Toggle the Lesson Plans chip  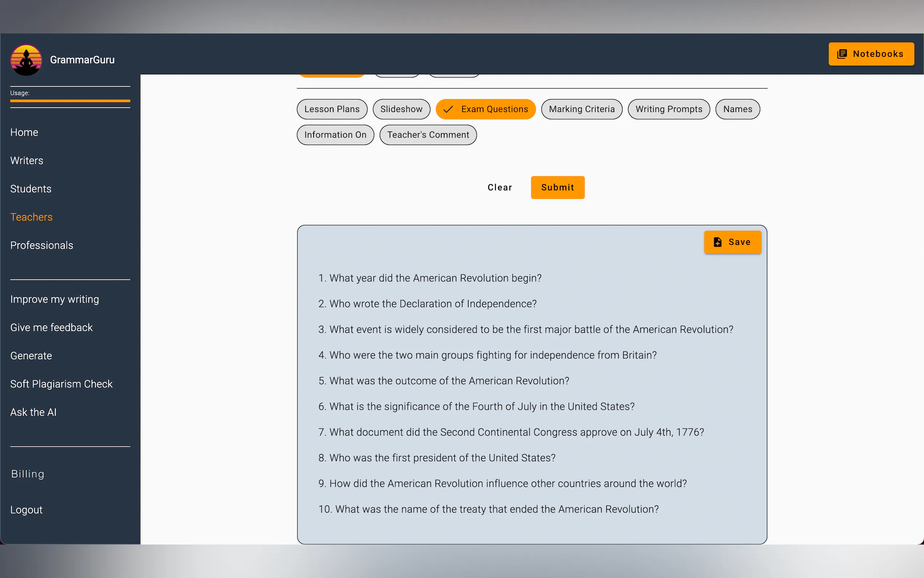[x=331, y=109]
